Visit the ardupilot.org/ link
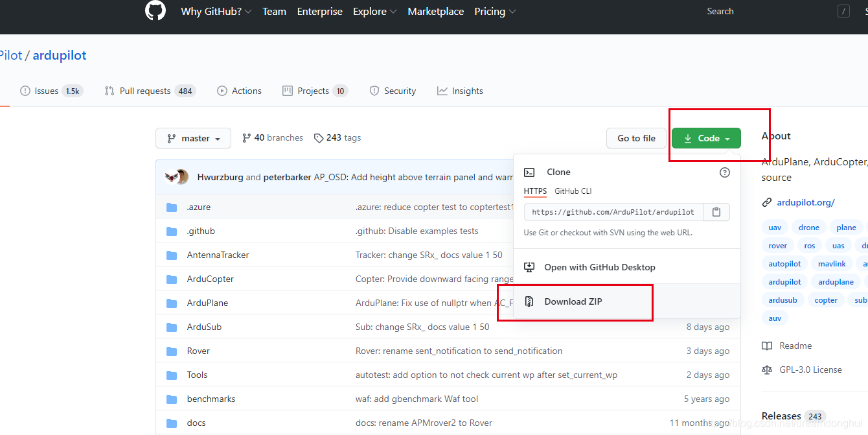The image size is (868, 435). [806, 203]
